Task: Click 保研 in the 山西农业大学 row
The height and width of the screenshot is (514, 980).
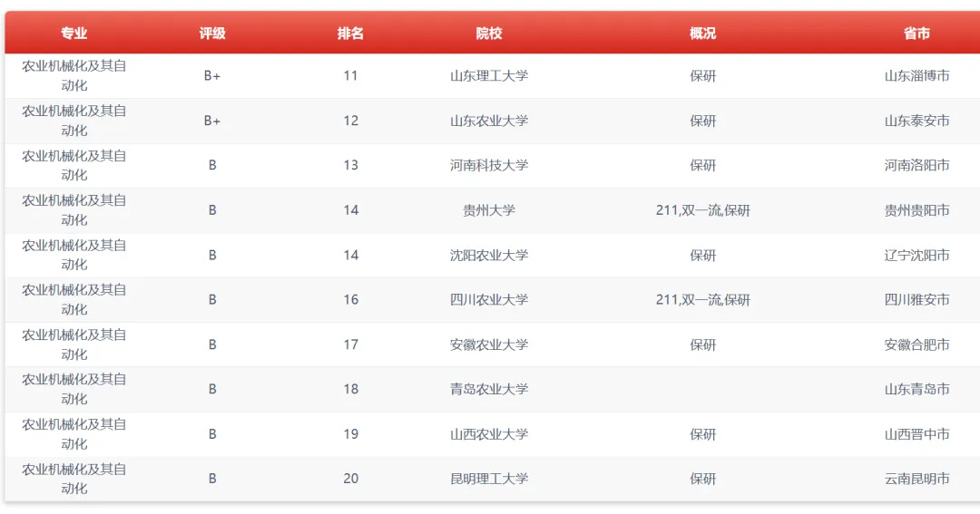Action: coord(702,433)
